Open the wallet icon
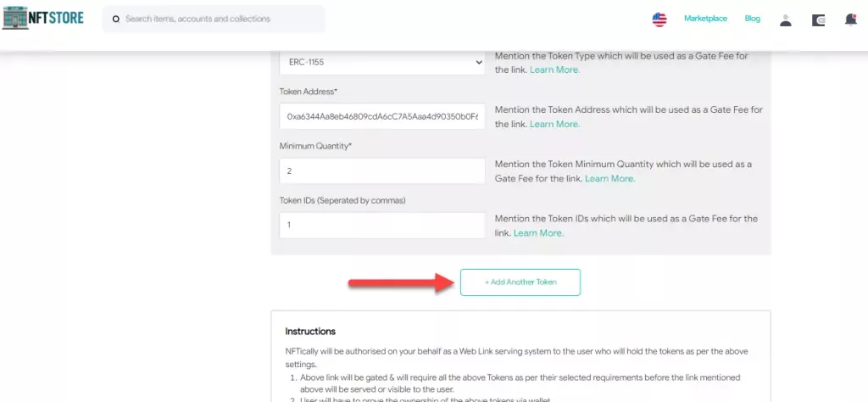Viewport: 868px width, 402px height. tap(818, 20)
